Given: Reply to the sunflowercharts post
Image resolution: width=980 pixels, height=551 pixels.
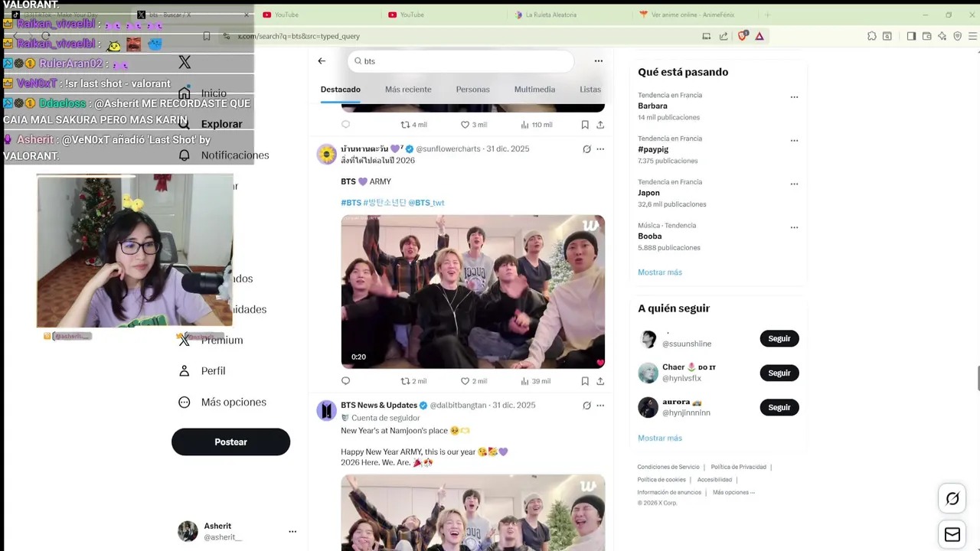Looking at the screenshot, I should point(345,381).
